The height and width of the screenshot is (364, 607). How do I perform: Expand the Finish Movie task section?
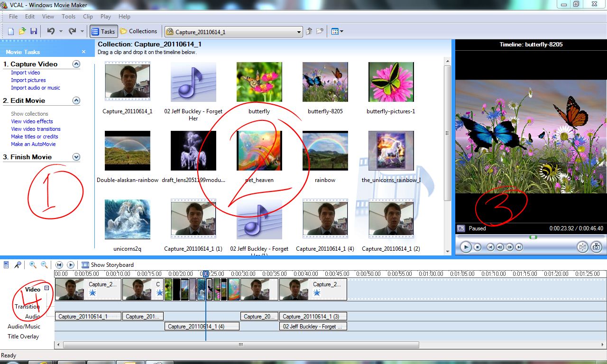coord(76,157)
